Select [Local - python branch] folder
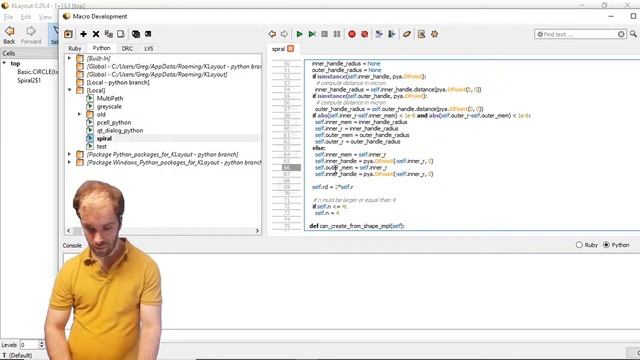 [118, 82]
